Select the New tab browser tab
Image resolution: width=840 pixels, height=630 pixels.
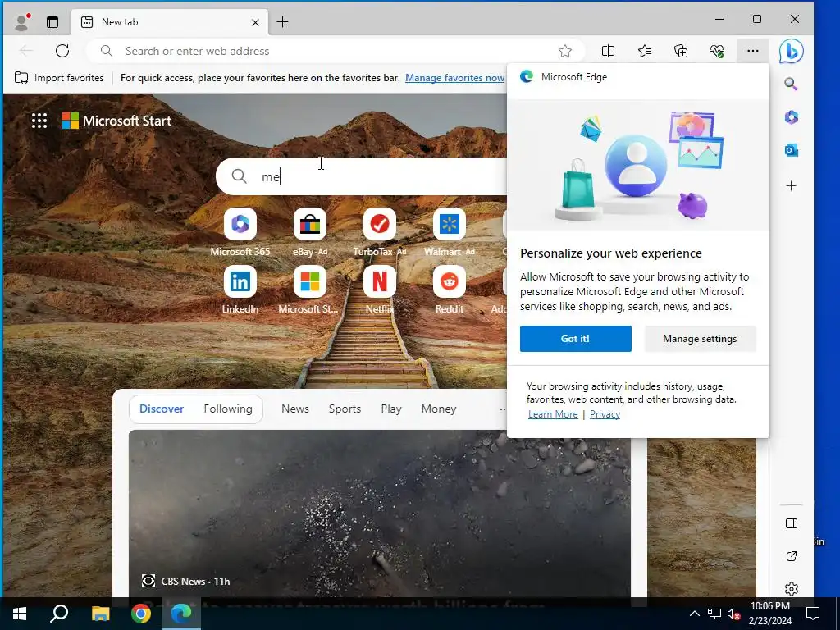pos(169,22)
